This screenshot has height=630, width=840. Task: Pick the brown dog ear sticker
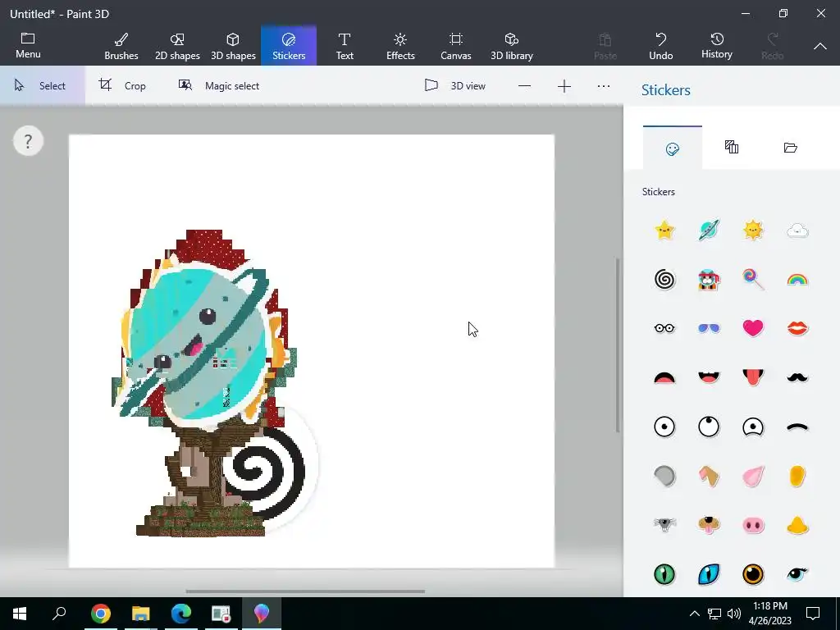coord(709,476)
